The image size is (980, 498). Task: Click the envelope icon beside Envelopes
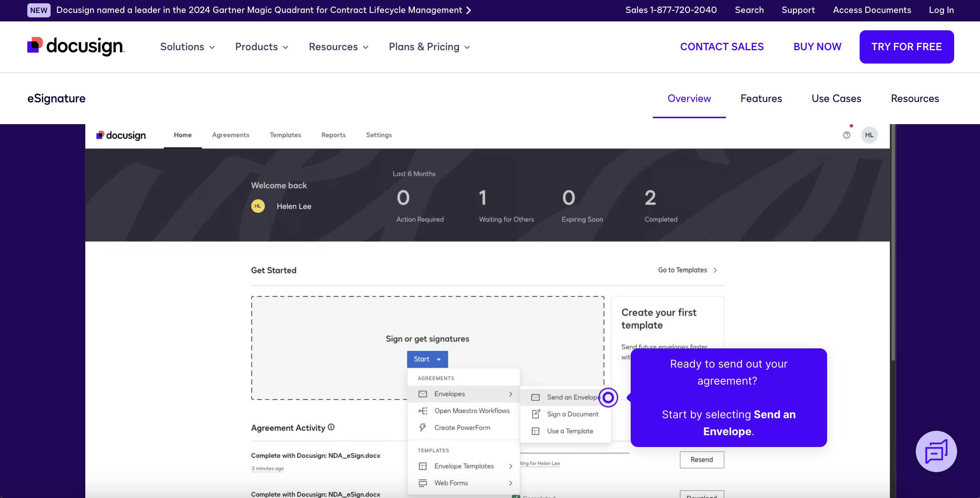[x=423, y=394]
